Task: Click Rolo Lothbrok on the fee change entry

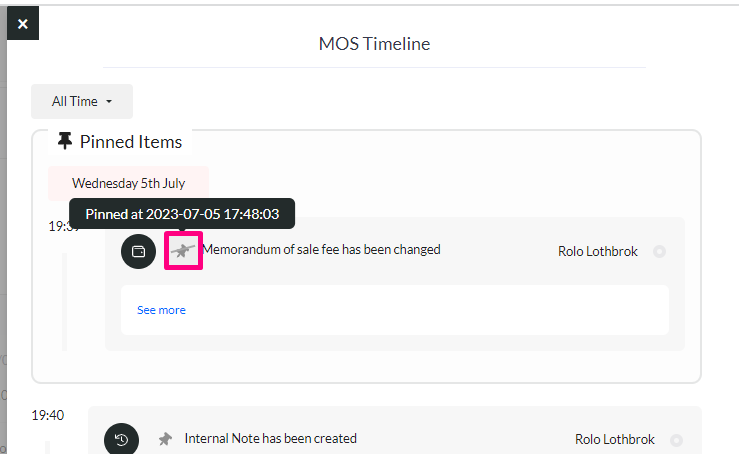Action: pos(598,251)
